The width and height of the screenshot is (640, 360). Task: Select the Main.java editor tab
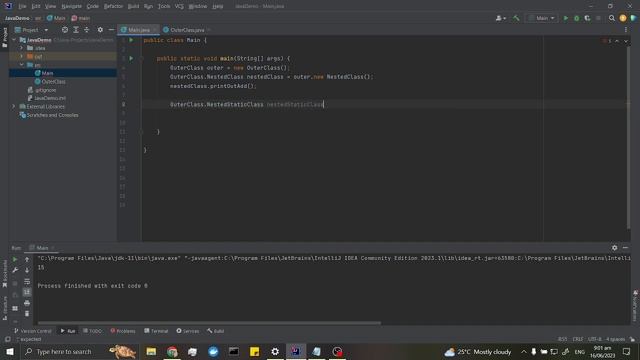coord(138,30)
